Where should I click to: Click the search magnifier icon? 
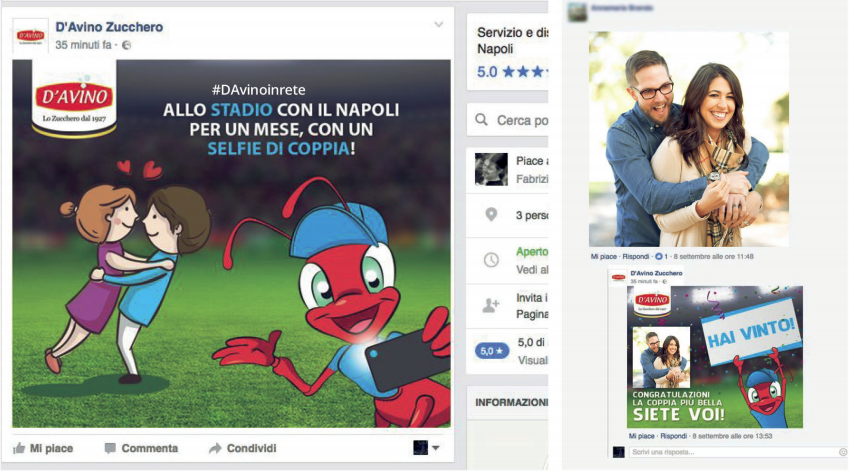pyautogui.click(x=481, y=120)
